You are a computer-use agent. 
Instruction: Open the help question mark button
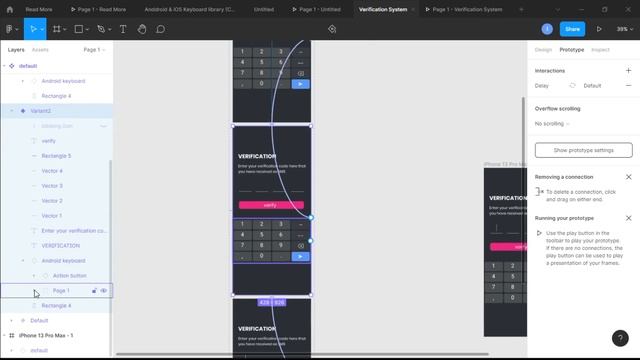tap(620, 338)
